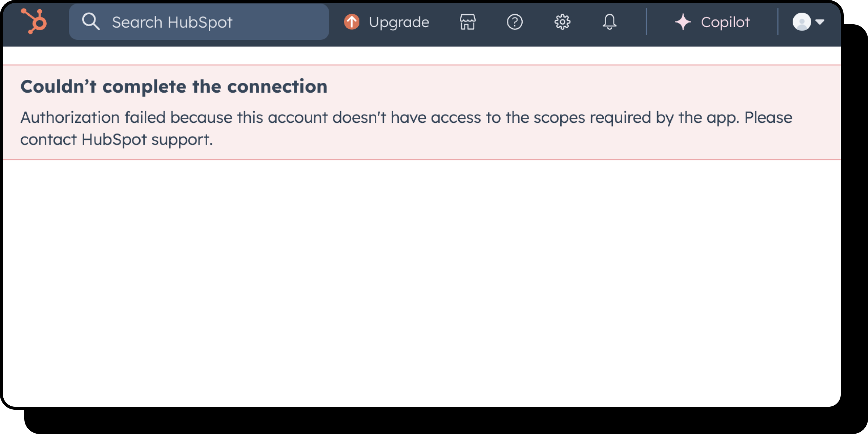Open the Upgrade link text
Screen dimensions: 868x434
(x=399, y=22)
